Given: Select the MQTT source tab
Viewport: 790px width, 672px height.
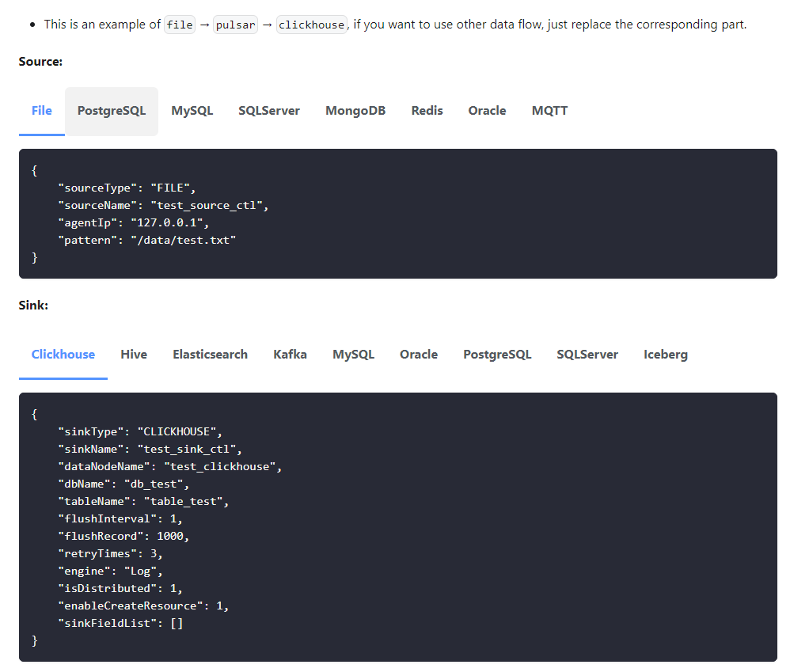Looking at the screenshot, I should 549,111.
